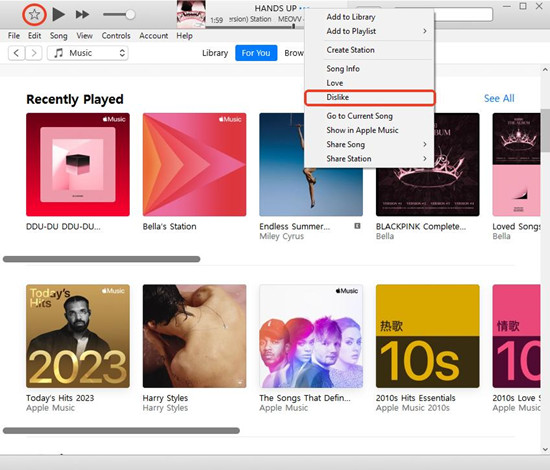Open the File menu

click(x=14, y=36)
